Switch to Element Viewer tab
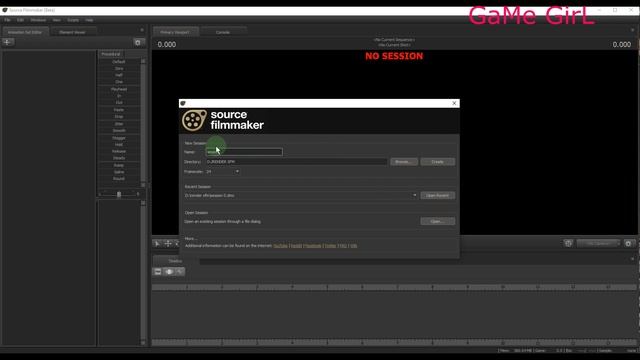 pos(73,32)
